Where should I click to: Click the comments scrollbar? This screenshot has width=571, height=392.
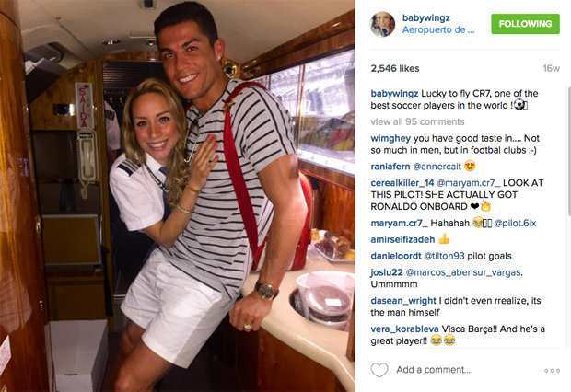point(569,151)
